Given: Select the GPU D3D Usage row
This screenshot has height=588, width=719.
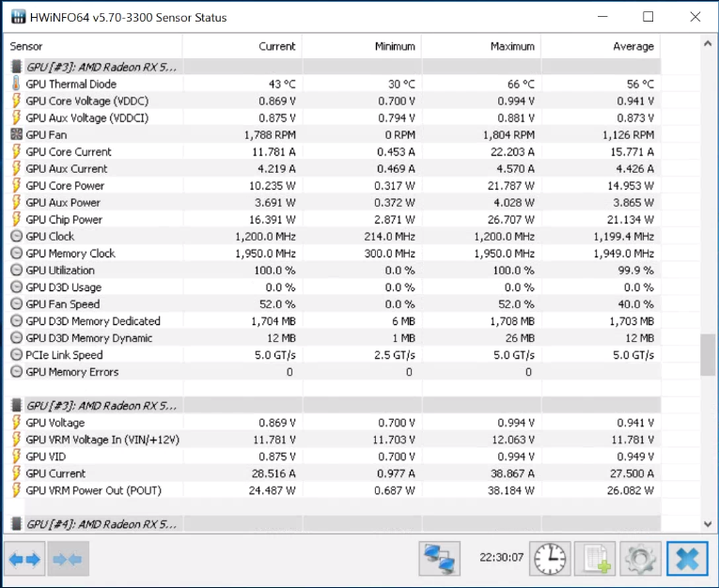Looking at the screenshot, I should pos(334,287).
